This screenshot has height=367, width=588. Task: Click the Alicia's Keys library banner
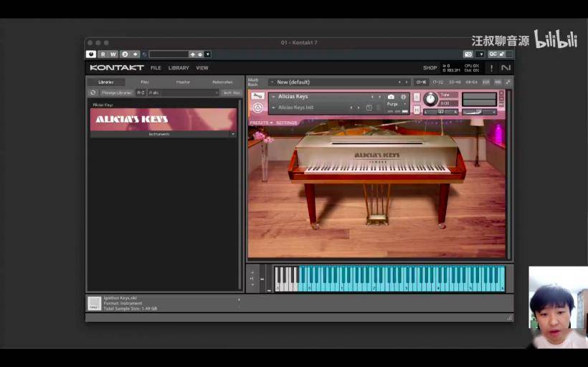click(x=163, y=119)
